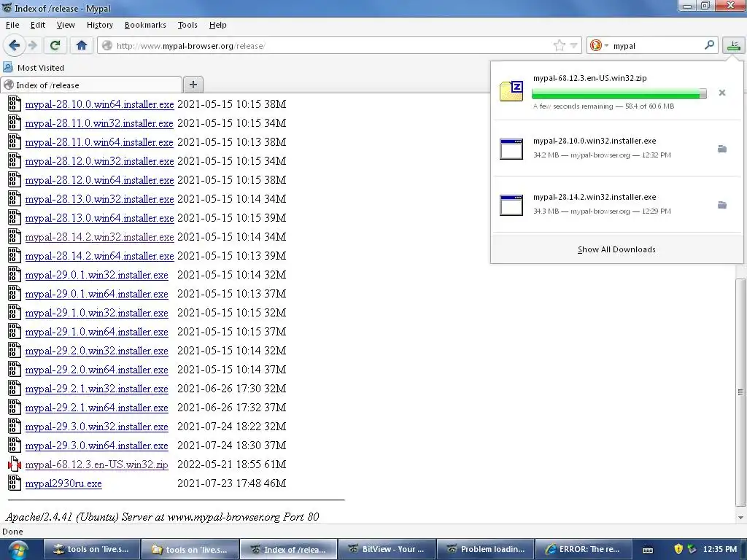Click mypal-28.10.0.win32 exe icon in downloads

(x=511, y=149)
